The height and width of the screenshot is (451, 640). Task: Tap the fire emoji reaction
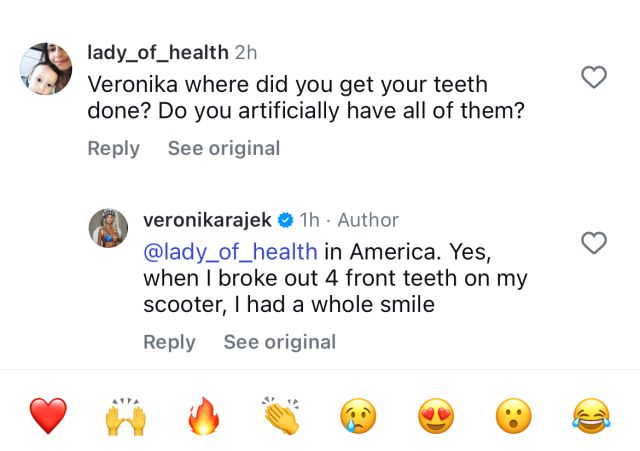pos(203,415)
